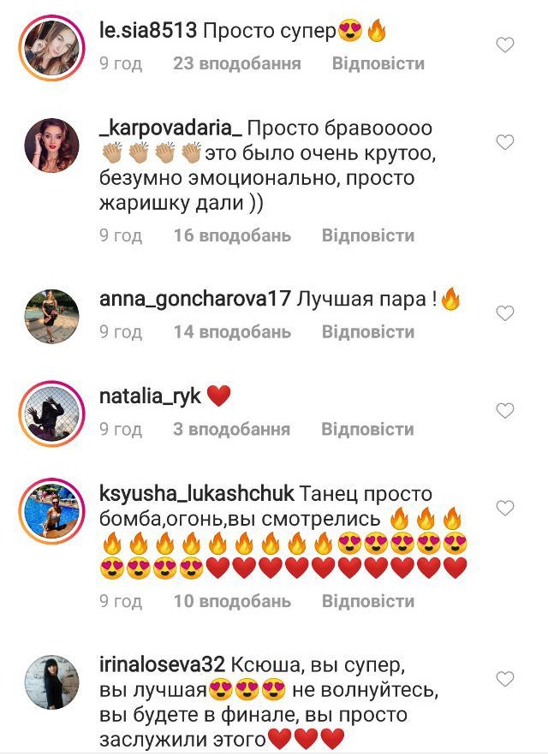Click Відповісти under natalia_ryk's comment

click(367, 429)
